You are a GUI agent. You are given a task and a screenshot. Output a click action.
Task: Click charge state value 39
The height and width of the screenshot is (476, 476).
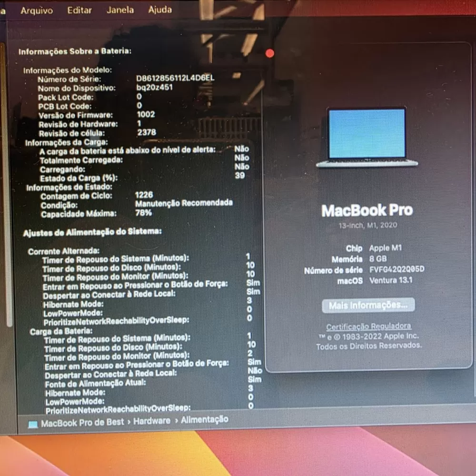pyautogui.click(x=240, y=176)
